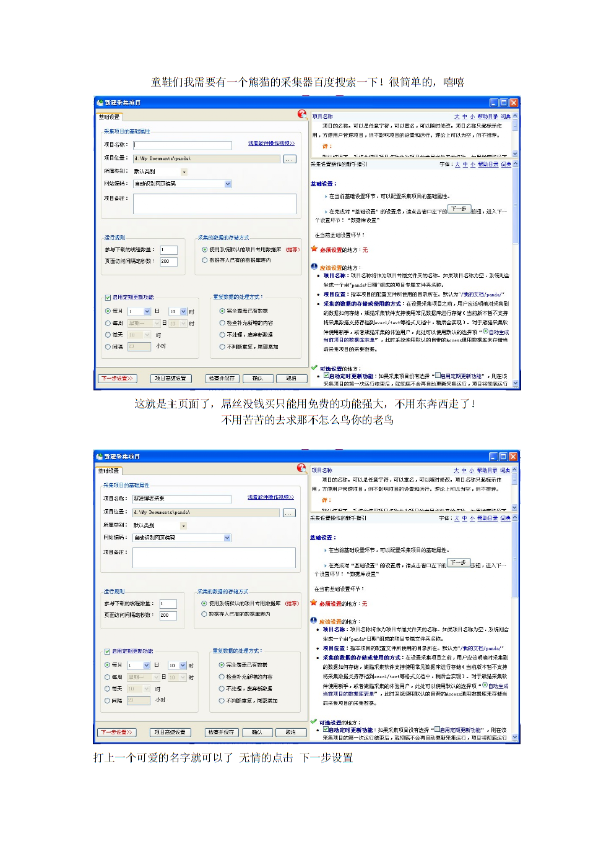This screenshot has height=868, width=614.
Task: Click font size 大 link beside 字体 in upper dialog
Action: [x=458, y=165]
